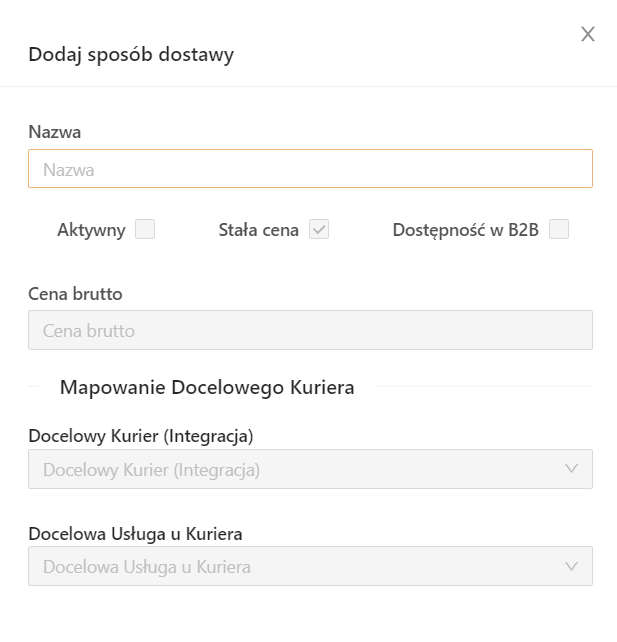Click the Docelowa Usługa u Kuriera label
Viewport: 617px width, 642px height.
(135, 533)
